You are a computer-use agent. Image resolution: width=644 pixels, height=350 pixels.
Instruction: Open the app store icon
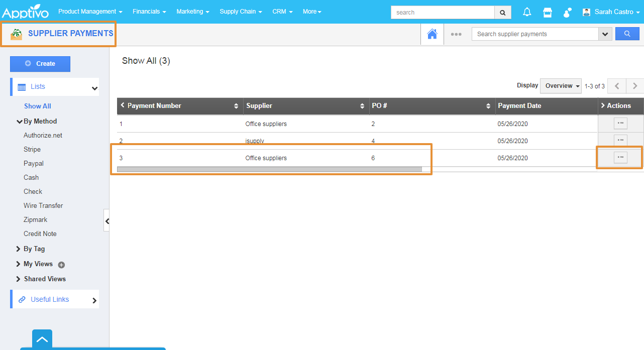548,12
